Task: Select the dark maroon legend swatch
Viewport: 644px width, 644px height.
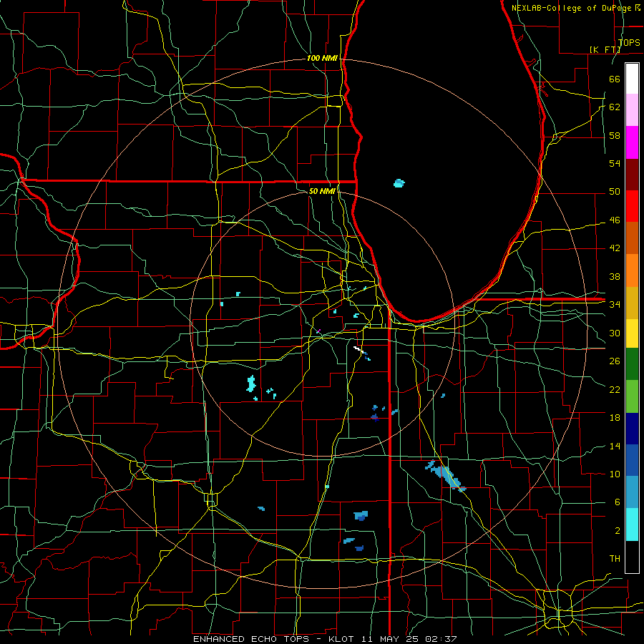Action: [x=632, y=175]
